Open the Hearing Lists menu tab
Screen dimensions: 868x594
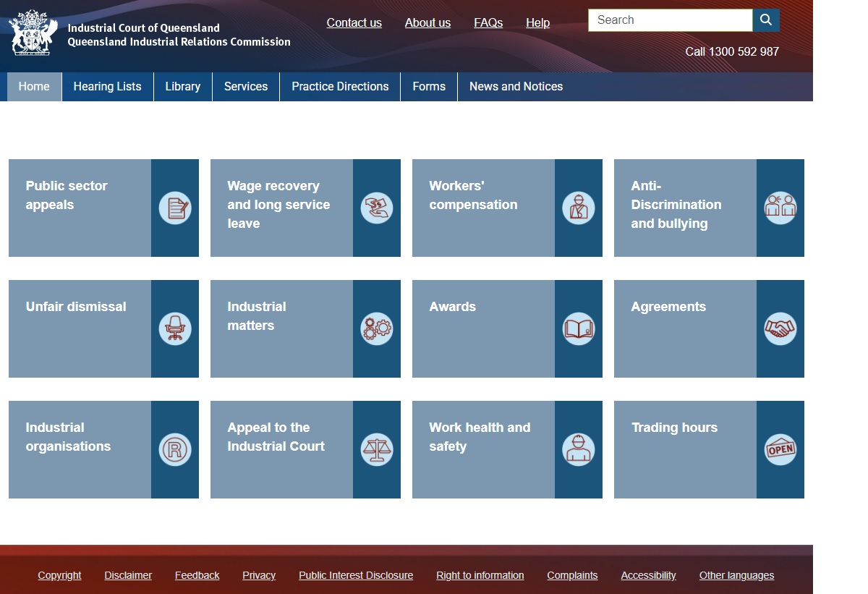[x=108, y=87]
